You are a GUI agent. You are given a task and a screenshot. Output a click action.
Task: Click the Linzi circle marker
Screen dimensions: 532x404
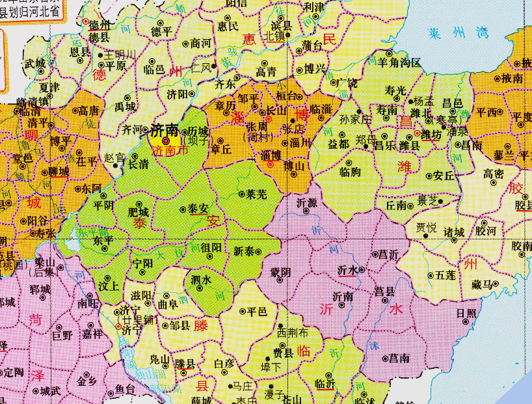coord(321,117)
